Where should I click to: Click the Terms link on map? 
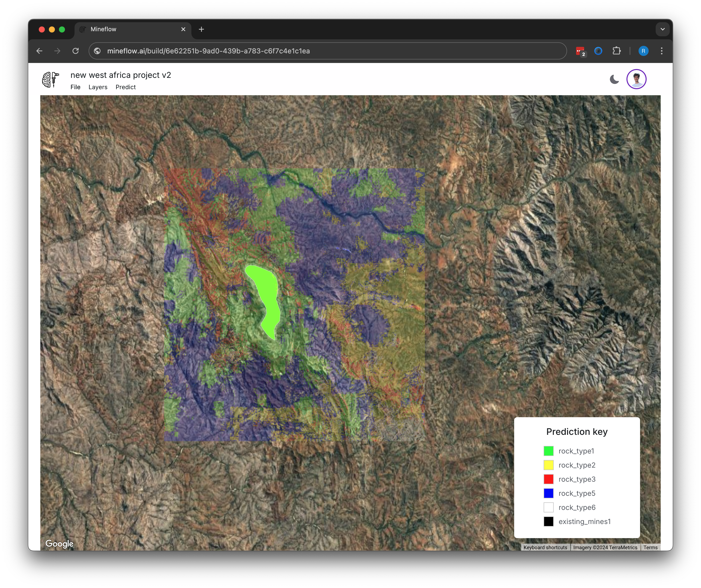pos(650,547)
